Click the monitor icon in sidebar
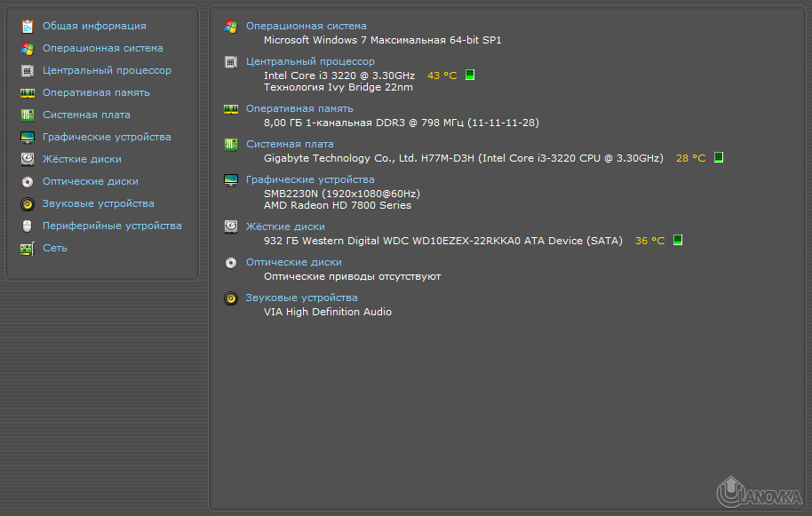 [28, 137]
